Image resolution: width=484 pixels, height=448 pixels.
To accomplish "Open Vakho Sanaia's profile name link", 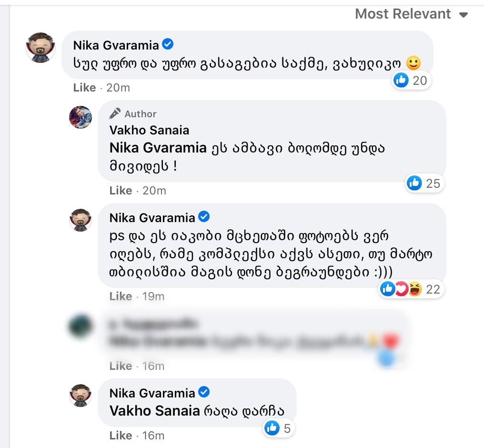I will pyautogui.click(x=149, y=130).
